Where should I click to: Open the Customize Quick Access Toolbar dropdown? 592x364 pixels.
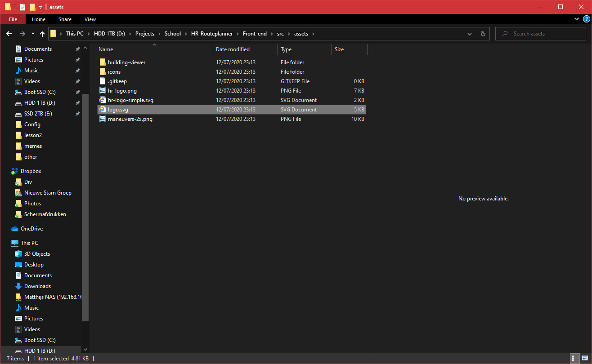(40, 7)
